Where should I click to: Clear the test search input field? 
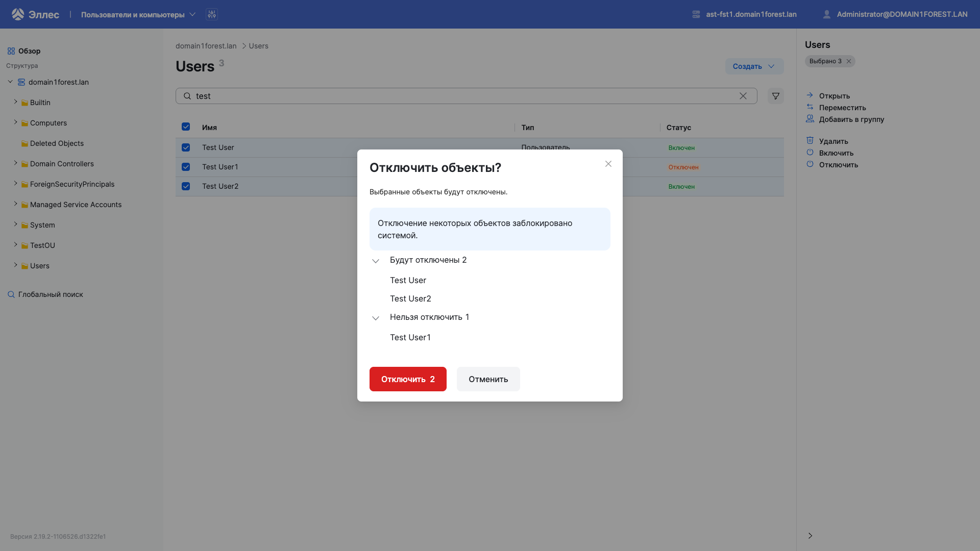pos(743,96)
